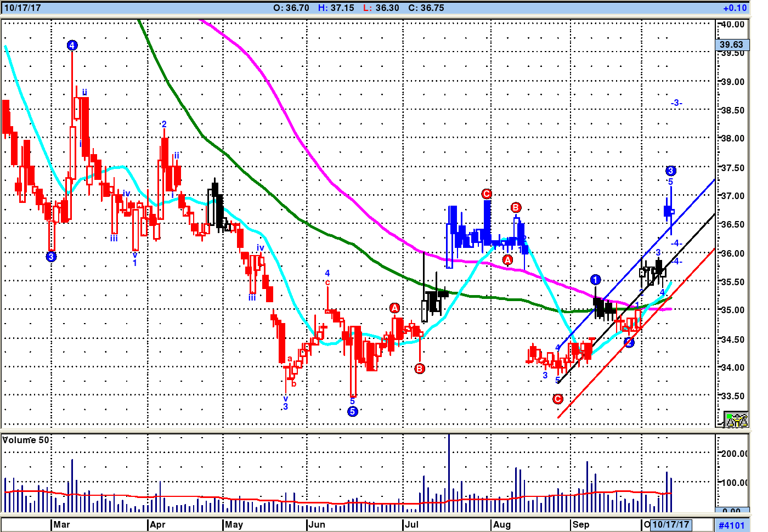Click blue circled 3 marker at October high
The height and width of the screenshot is (532, 768).
point(670,171)
